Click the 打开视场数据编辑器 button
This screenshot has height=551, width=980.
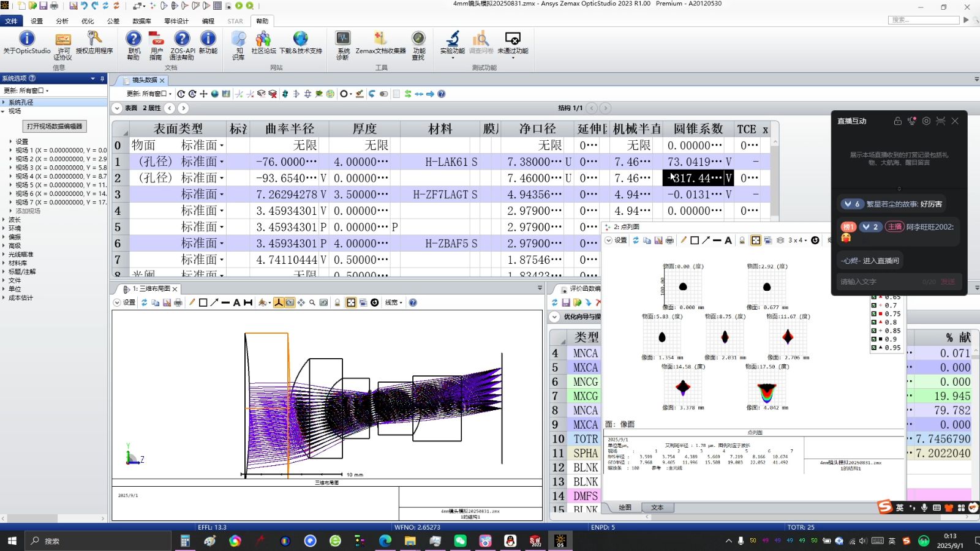coord(55,126)
